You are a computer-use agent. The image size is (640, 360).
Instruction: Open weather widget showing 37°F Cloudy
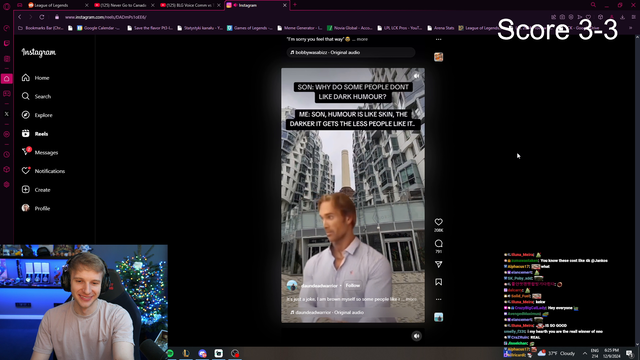click(x=557, y=353)
